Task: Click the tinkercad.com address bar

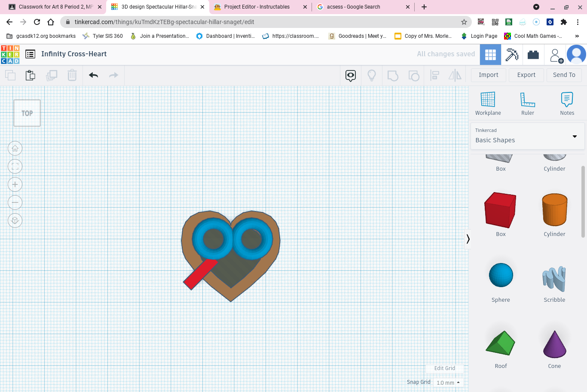Action: click(x=266, y=22)
